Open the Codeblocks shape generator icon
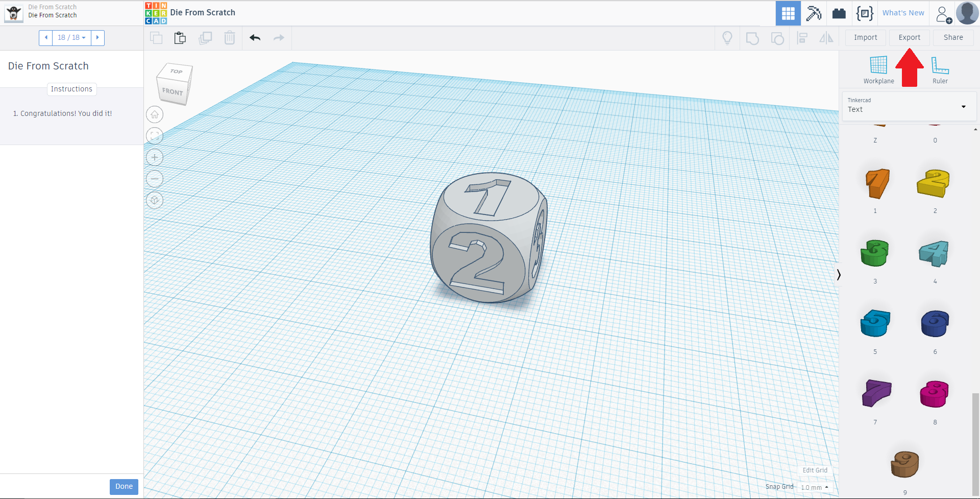This screenshot has height=499, width=980. tap(865, 13)
